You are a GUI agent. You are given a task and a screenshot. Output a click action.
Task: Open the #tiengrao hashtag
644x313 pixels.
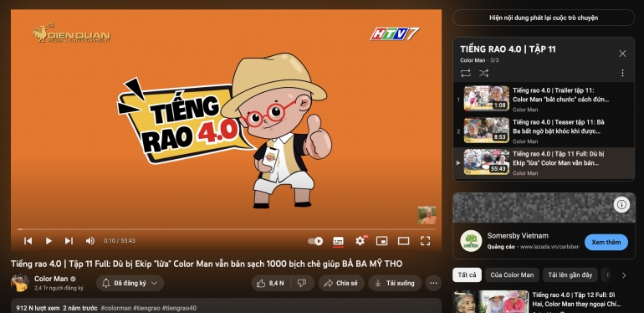click(x=147, y=308)
